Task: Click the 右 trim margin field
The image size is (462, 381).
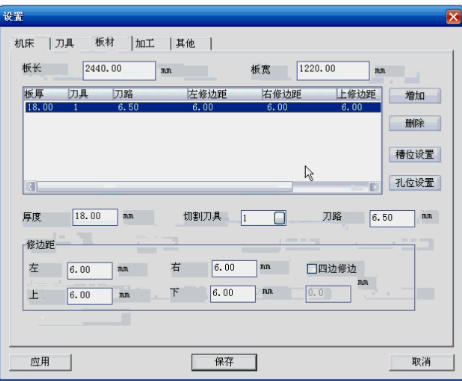Action: (234, 268)
